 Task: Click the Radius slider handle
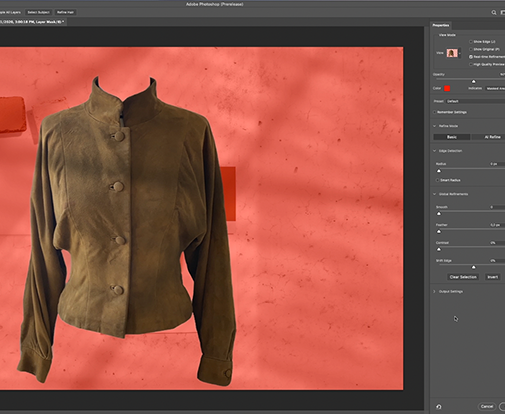point(439,171)
